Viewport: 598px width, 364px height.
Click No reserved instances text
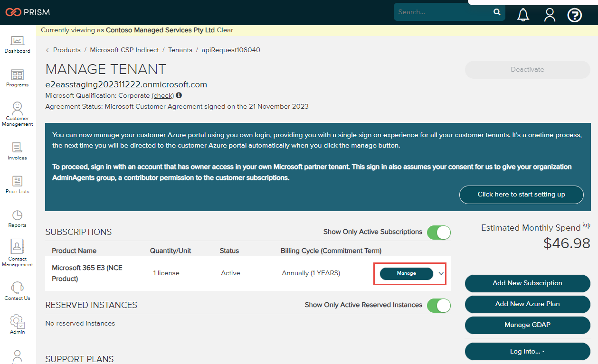tap(80, 324)
